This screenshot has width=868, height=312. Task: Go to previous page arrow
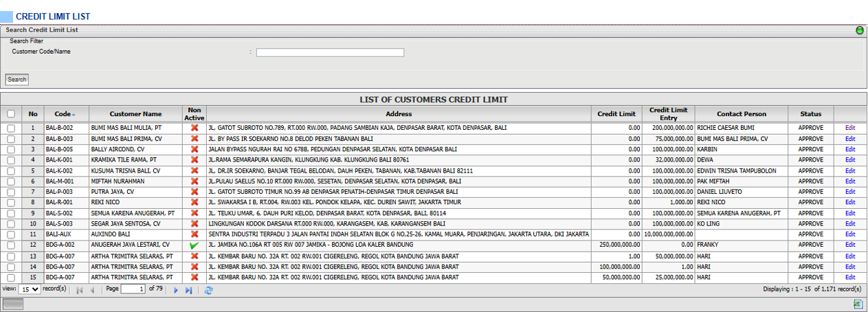(x=92, y=290)
